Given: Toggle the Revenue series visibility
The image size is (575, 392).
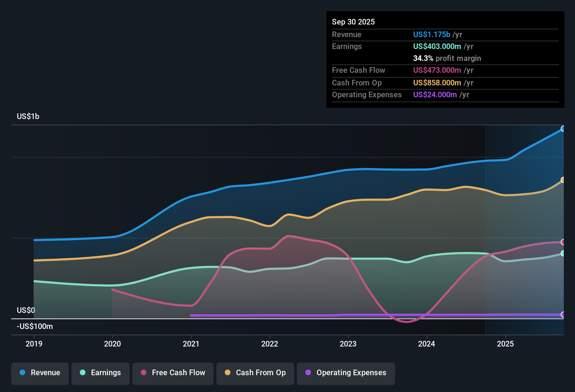Looking at the screenshot, I should click(x=40, y=373).
